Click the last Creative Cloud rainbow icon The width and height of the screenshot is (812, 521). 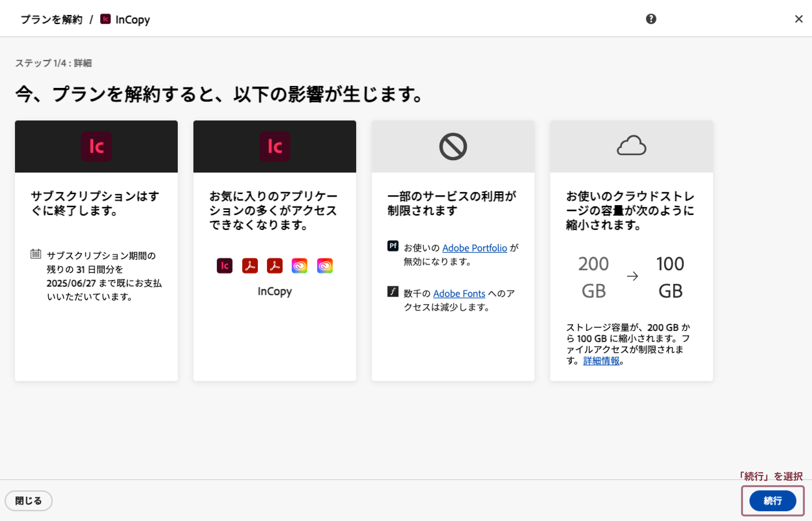point(325,266)
